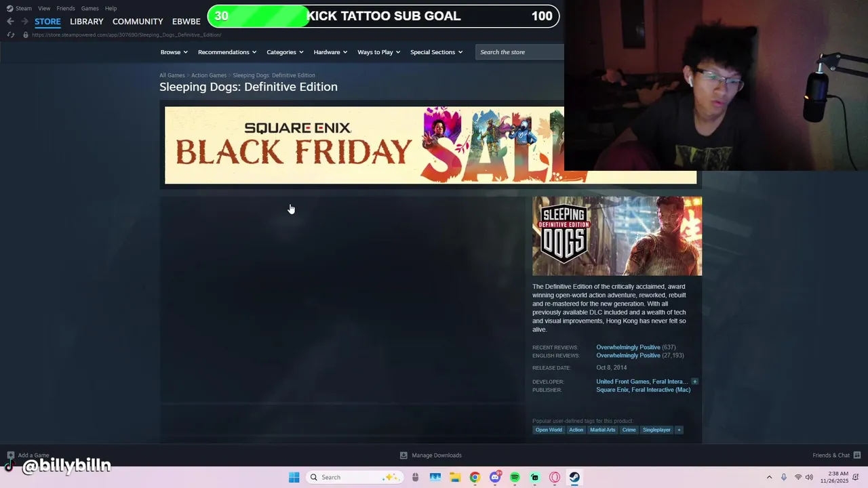The image size is (868, 488).
Task: Click the Manage Downloads icon
Action: (x=403, y=455)
